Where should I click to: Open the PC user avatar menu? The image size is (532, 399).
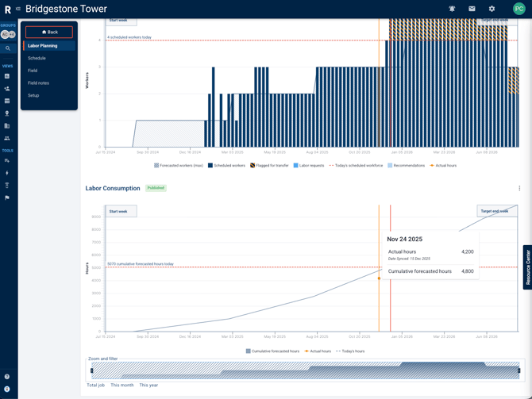pyautogui.click(x=519, y=9)
